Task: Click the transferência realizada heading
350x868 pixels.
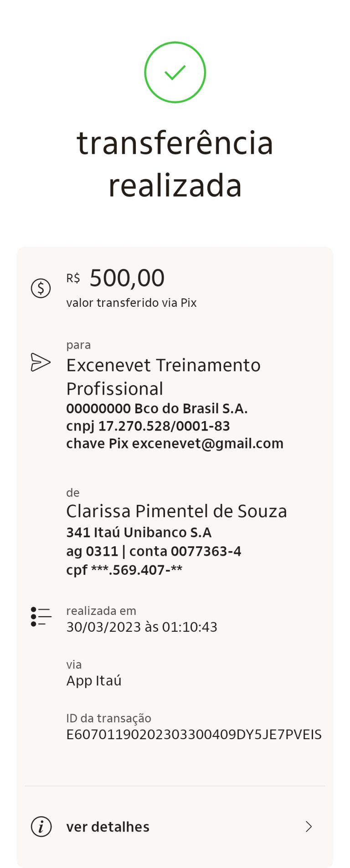Action: [175, 164]
